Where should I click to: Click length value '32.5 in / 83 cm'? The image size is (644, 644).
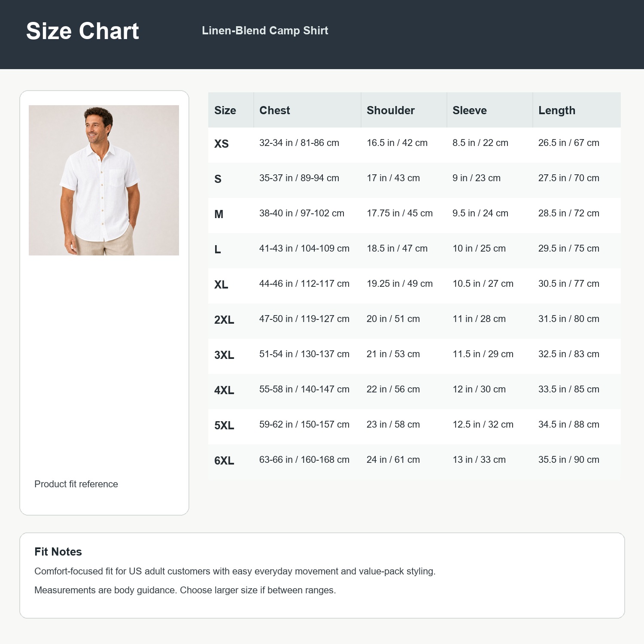click(569, 354)
